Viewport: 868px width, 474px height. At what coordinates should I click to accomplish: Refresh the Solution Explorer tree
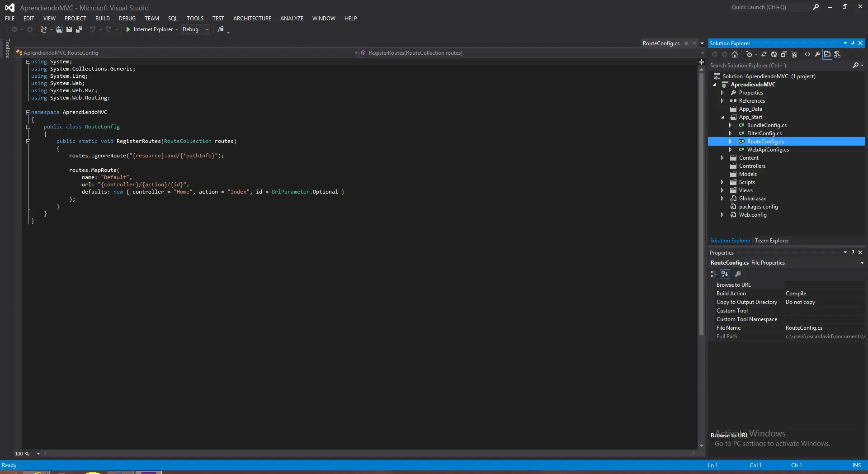pyautogui.click(x=774, y=54)
